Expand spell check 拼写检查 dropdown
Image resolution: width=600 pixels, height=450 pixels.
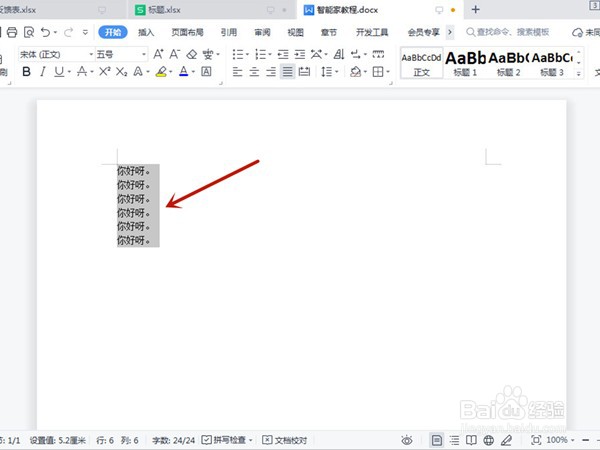pyautogui.click(x=251, y=440)
